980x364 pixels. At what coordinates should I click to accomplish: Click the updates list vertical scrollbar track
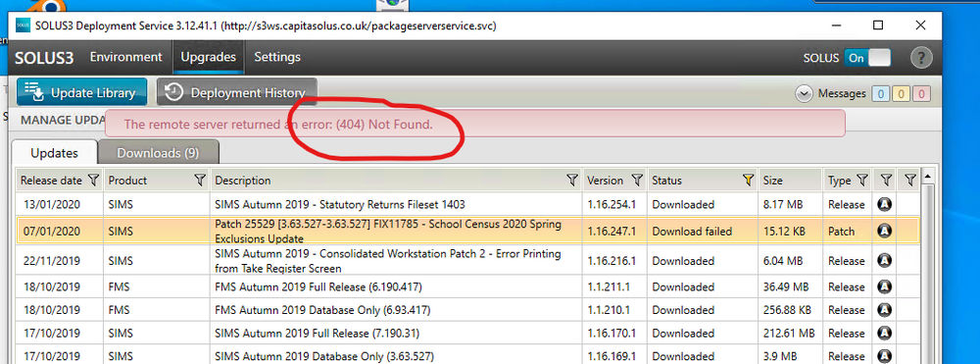point(927,275)
